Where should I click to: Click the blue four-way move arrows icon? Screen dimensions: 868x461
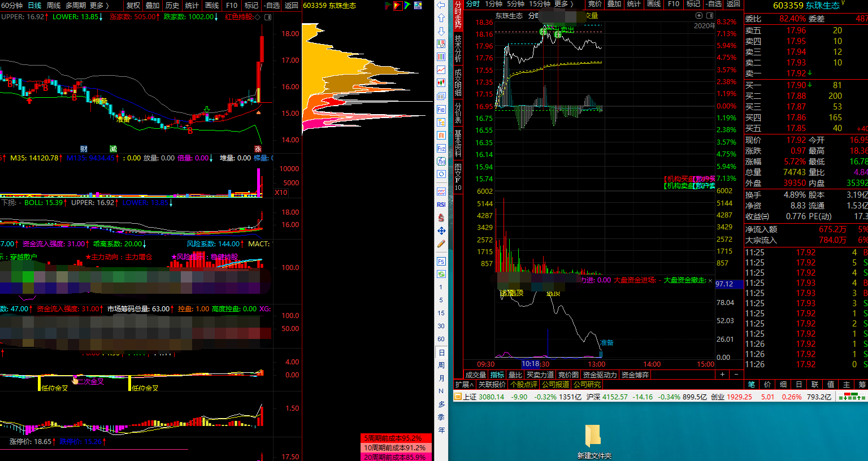pos(441,230)
